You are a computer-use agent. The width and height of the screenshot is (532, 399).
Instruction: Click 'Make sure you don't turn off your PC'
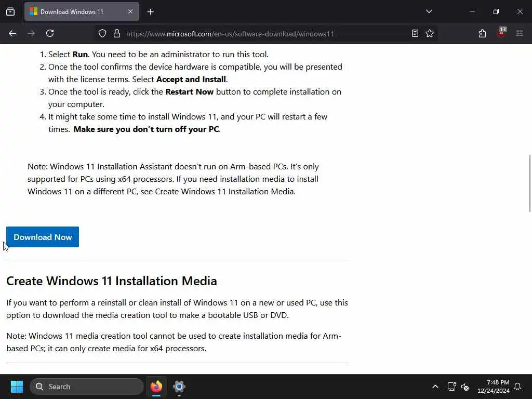point(146,129)
